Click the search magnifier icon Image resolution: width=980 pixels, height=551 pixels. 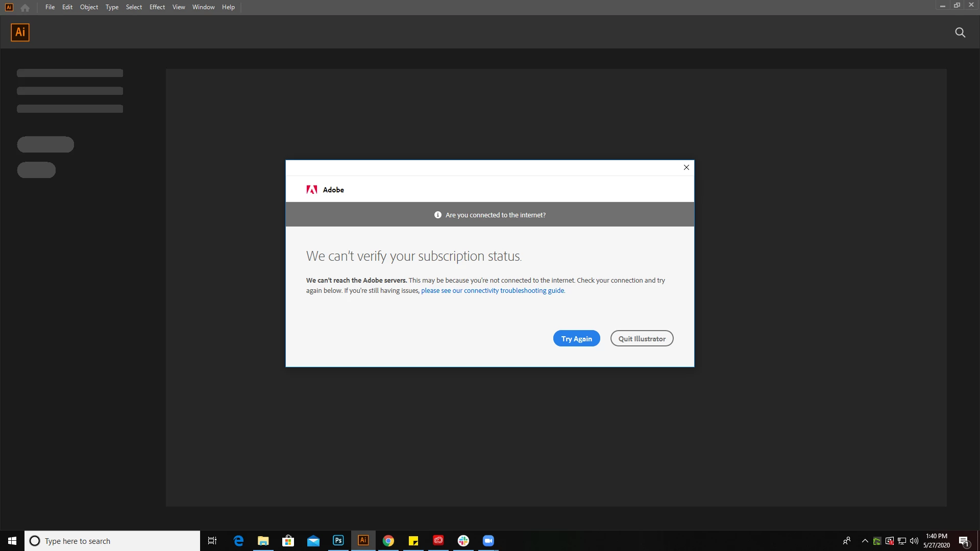(x=960, y=33)
